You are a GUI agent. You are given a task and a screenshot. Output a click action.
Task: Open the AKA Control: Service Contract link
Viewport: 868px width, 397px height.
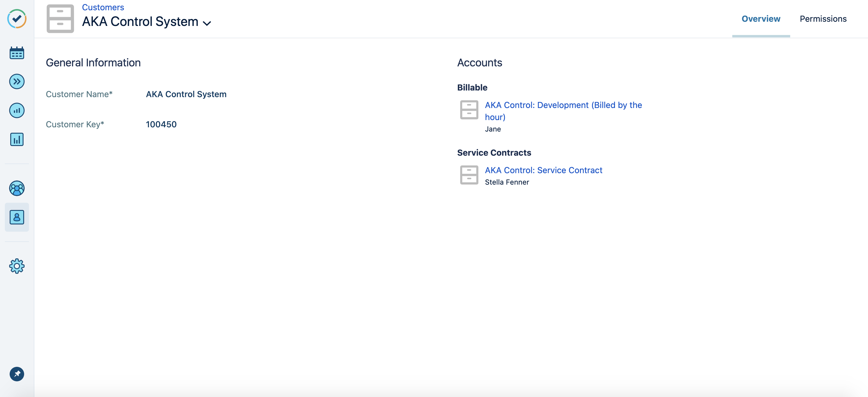[x=543, y=170]
